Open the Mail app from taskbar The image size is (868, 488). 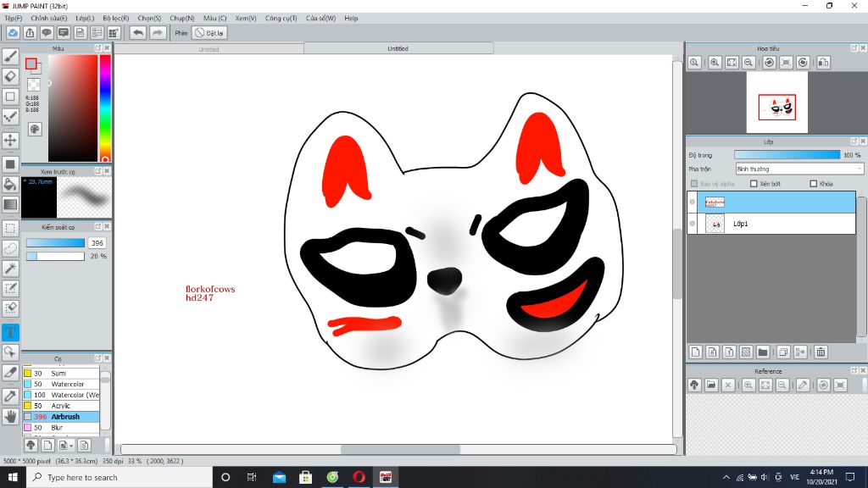coord(279,477)
